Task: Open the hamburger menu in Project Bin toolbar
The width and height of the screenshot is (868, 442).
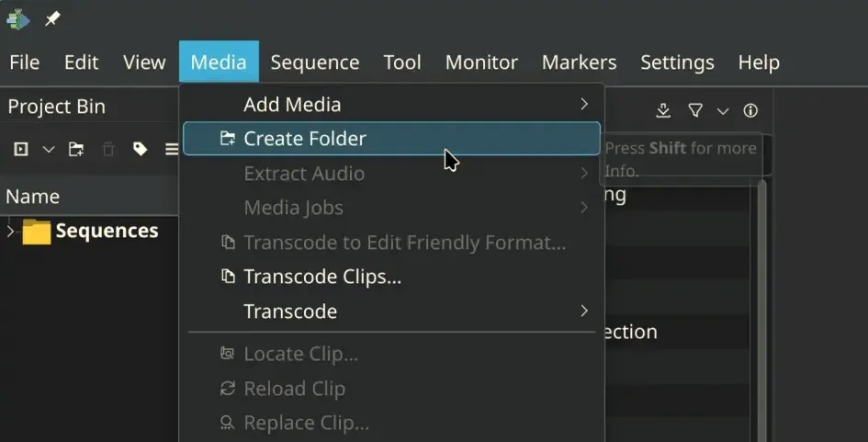Action: pyautogui.click(x=171, y=149)
